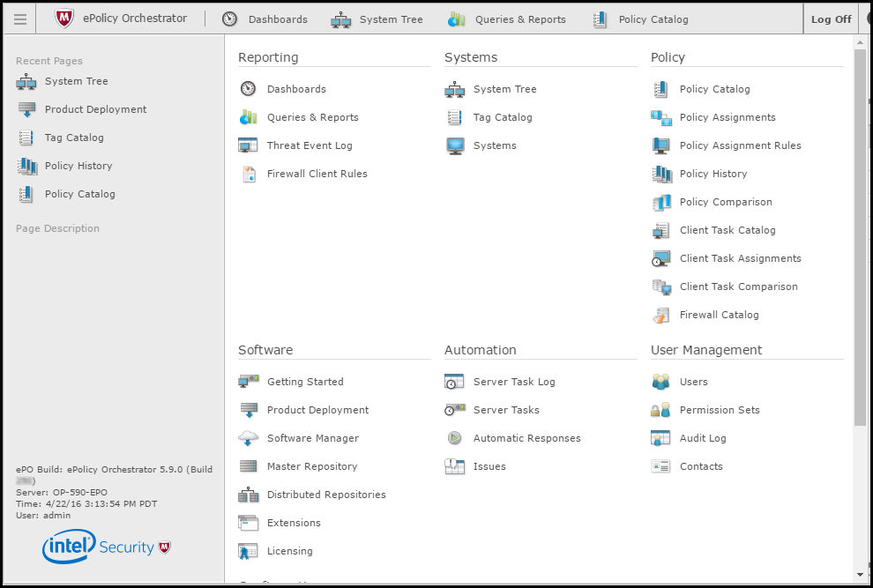Open Policy Catalog from the top shortcut bar
This screenshot has height=588, width=873.
[x=641, y=19]
